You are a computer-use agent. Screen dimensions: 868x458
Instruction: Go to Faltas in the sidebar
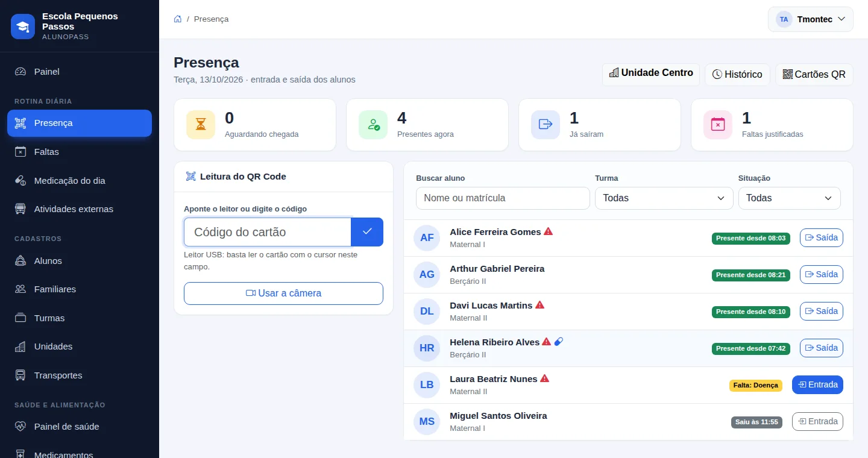click(80, 152)
